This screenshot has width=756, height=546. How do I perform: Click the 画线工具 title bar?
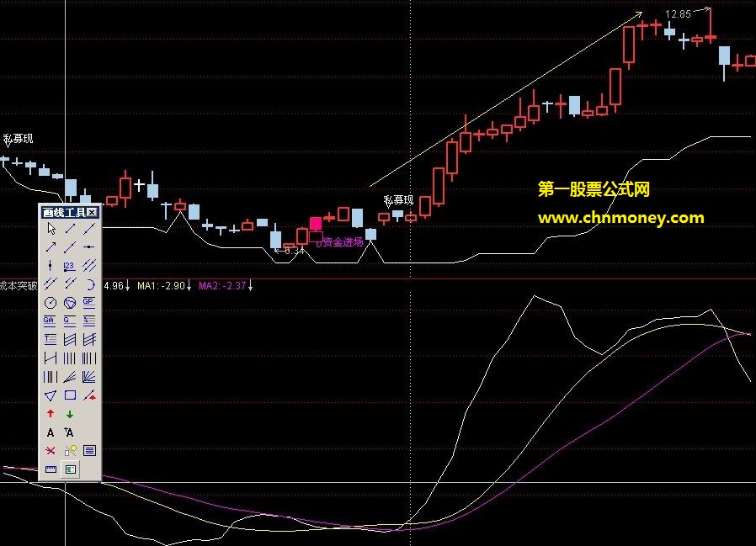(x=70, y=213)
